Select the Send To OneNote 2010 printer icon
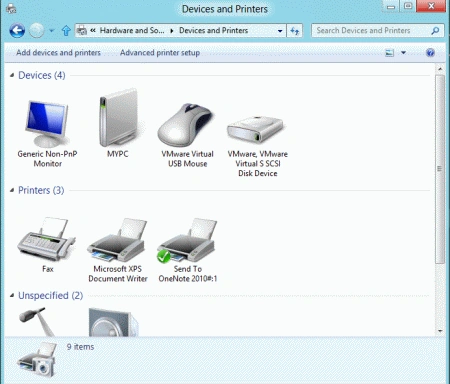Viewport: 450px width, 384px height. [x=187, y=240]
